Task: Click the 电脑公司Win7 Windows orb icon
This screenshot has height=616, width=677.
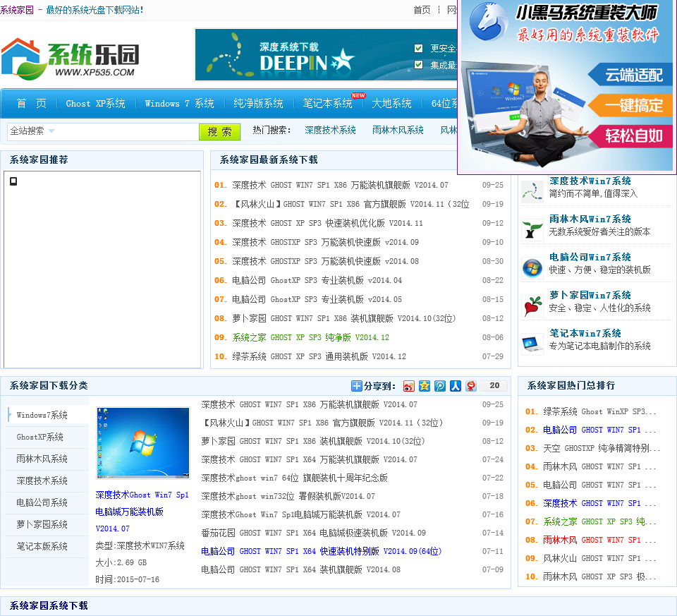Action: pyautogui.click(x=532, y=268)
